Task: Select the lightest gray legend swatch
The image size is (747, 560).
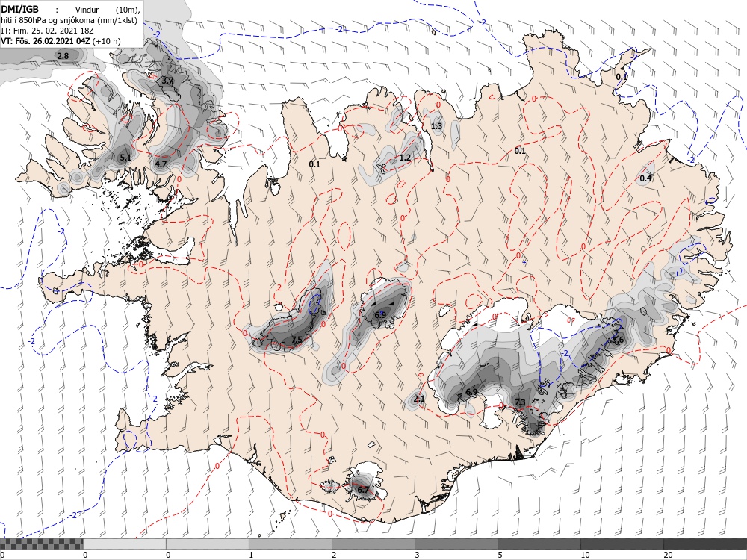Action: coord(124,544)
